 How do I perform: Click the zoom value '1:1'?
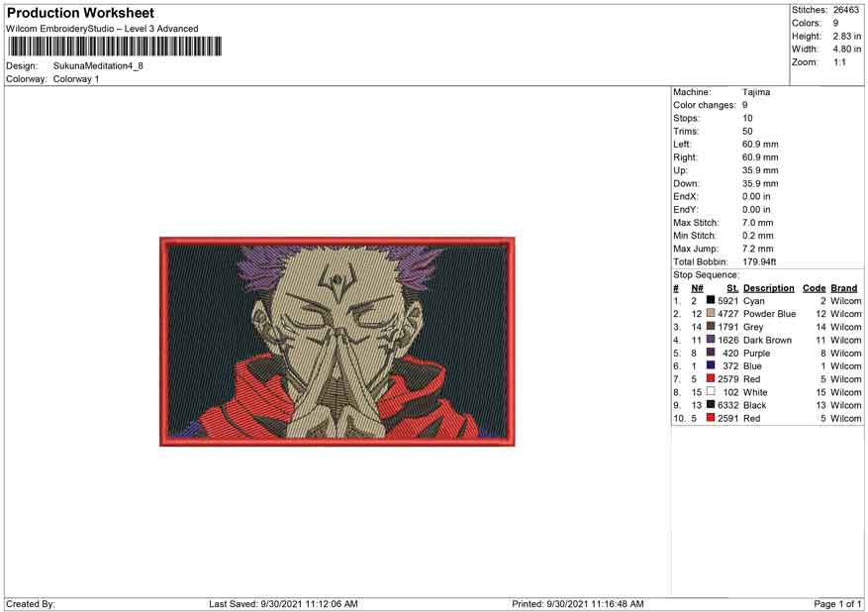point(839,62)
